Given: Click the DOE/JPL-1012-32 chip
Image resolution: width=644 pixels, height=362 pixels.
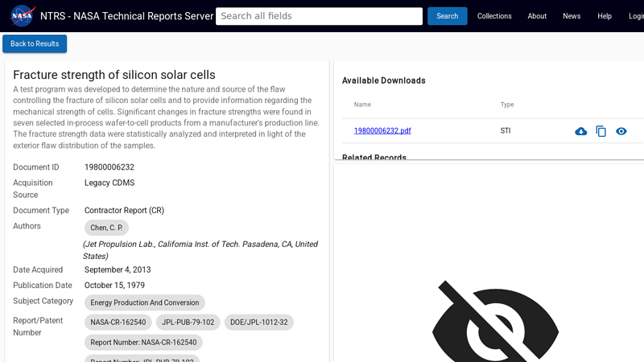Looking at the screenshot, I should (258, 323).
